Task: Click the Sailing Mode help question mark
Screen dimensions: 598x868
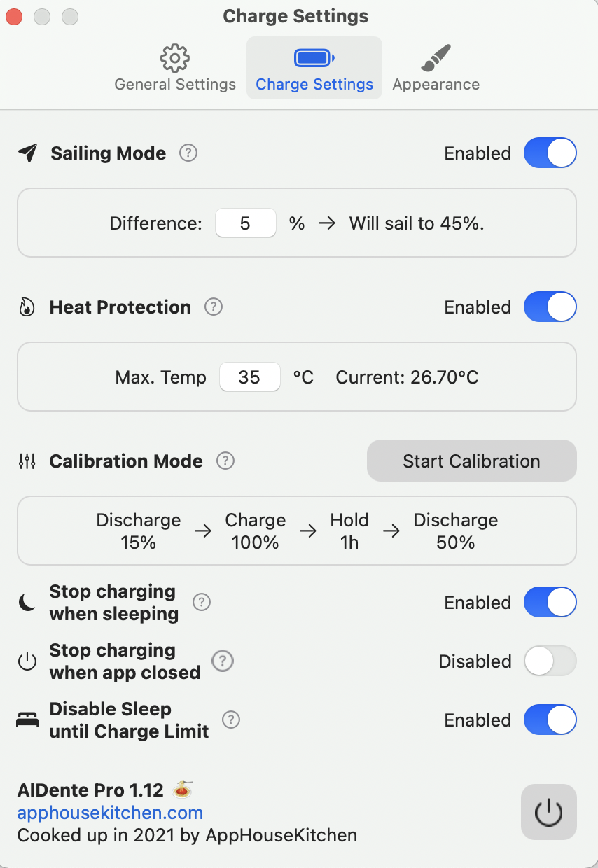Action: (188, 153)
